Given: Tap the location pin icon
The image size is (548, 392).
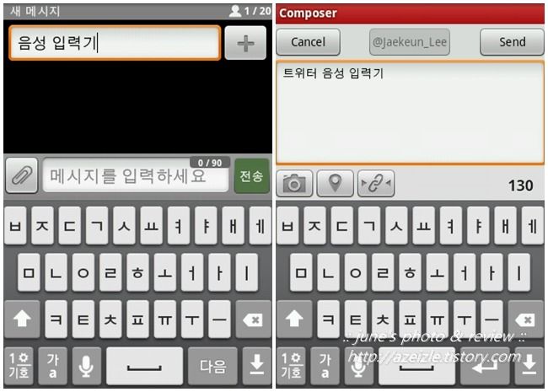Looking at the screenshot, I should (x=335, y=184).
